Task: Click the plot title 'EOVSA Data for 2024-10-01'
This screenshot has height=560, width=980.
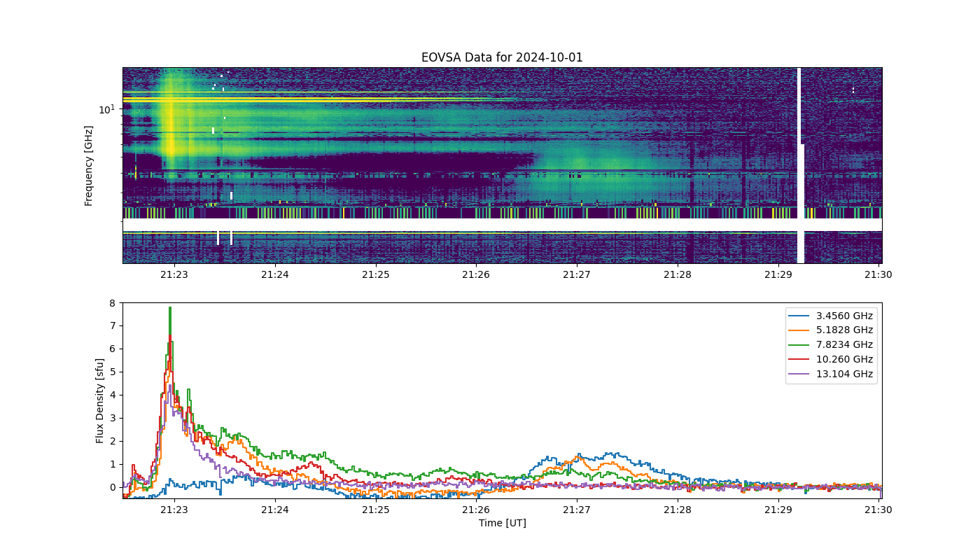Action: 502,57
